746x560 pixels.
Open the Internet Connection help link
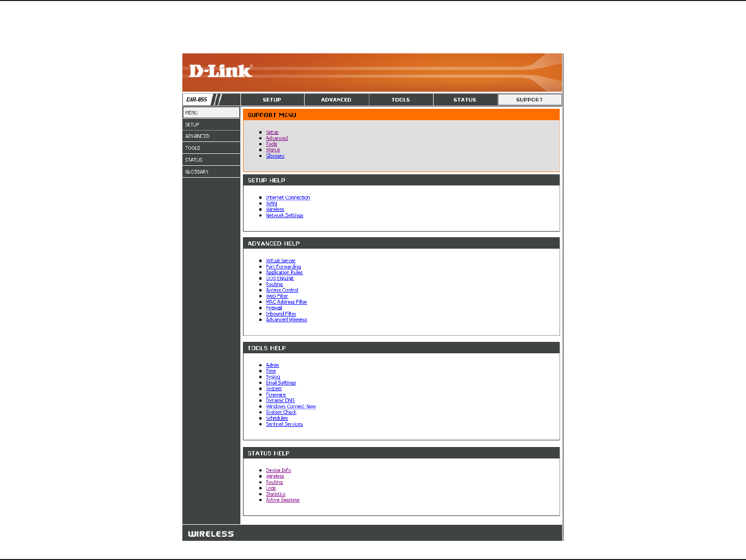(288, 198)
